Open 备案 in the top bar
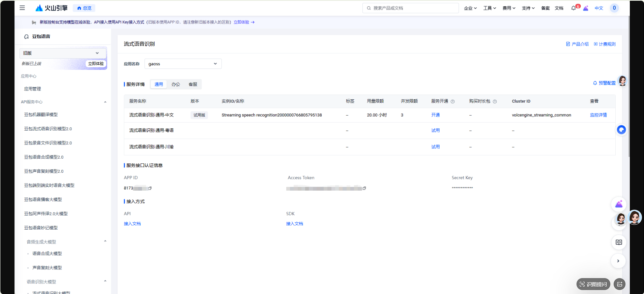This screenshot has height=294, width=644. click(545, 8)
